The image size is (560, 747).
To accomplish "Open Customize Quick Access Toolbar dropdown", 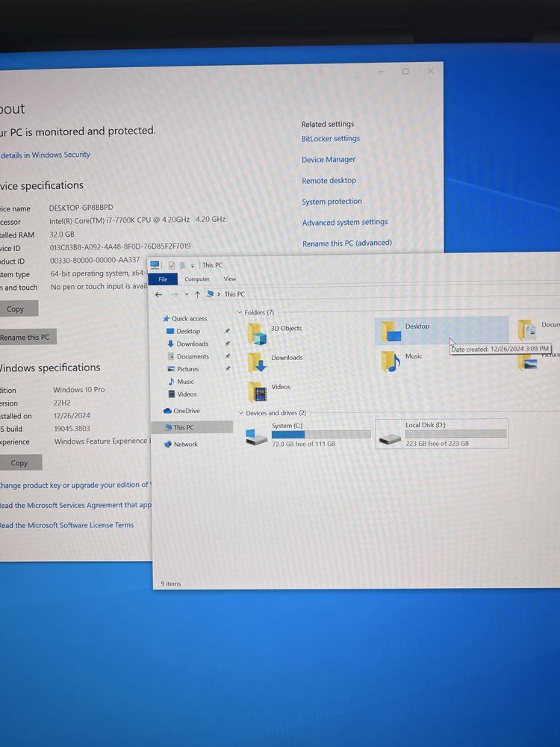I will pos(193,266).
